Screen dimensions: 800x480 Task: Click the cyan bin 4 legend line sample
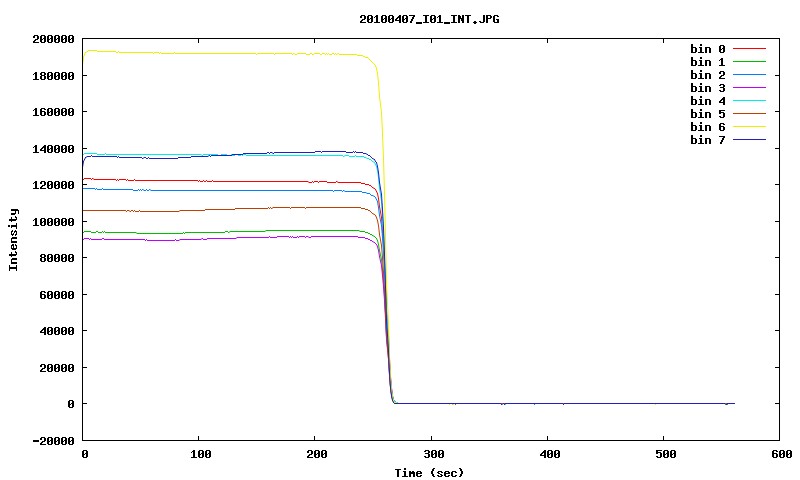(x=749, y=100)
